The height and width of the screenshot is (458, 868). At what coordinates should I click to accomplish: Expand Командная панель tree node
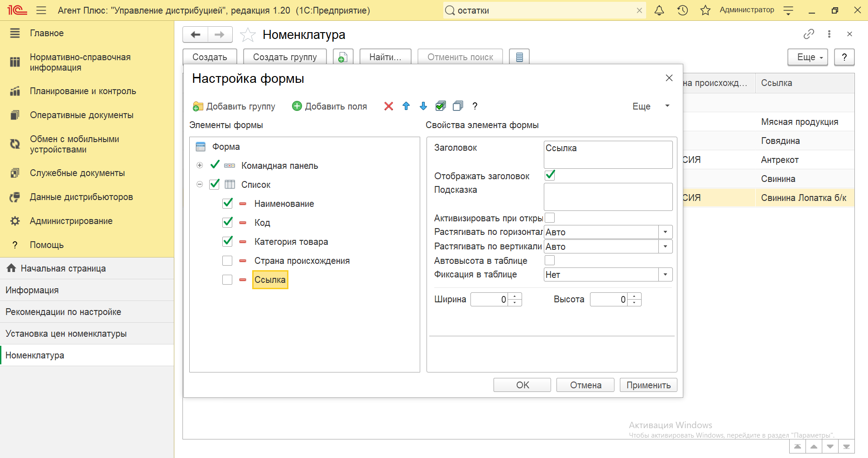tap(200, 165)
